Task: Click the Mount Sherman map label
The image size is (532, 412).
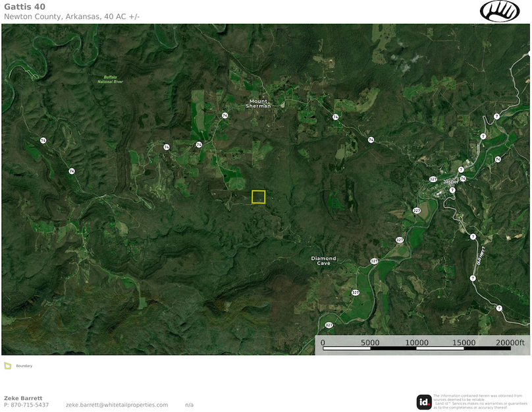Action: point(258,103)
